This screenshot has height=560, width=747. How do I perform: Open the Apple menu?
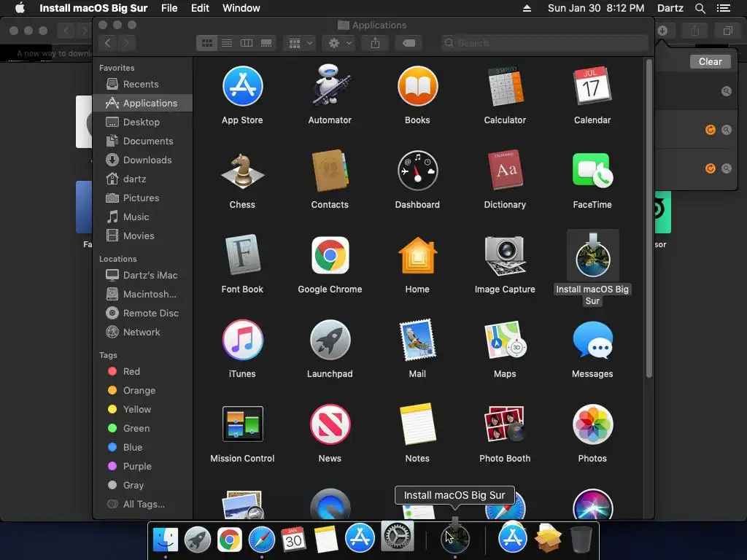(x=20, y=8)
